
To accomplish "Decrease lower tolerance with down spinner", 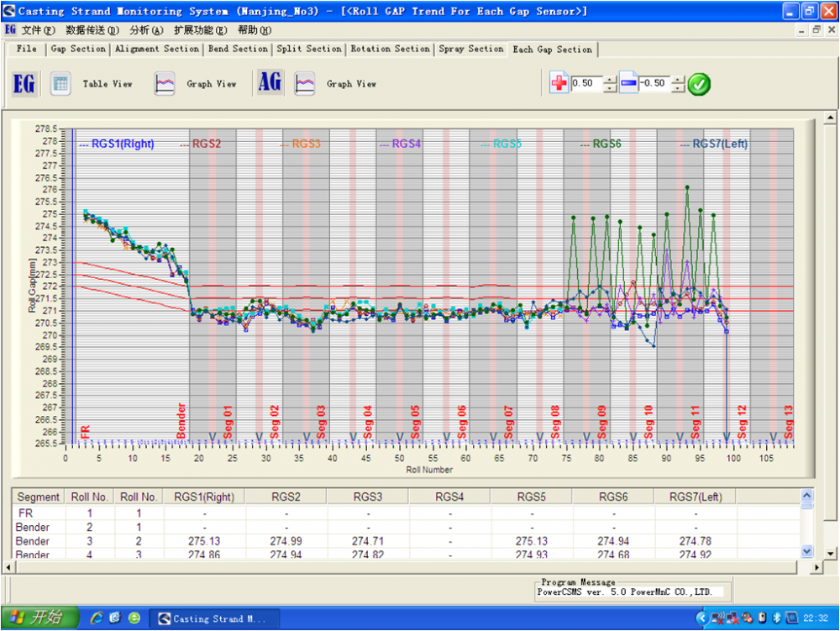I will [x=678, y=88].
